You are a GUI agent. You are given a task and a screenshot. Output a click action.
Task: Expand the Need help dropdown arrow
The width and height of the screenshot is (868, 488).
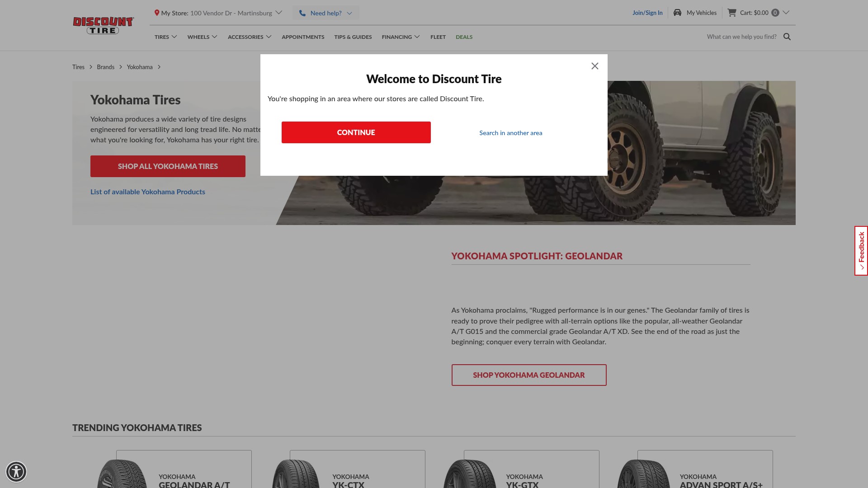349,13
